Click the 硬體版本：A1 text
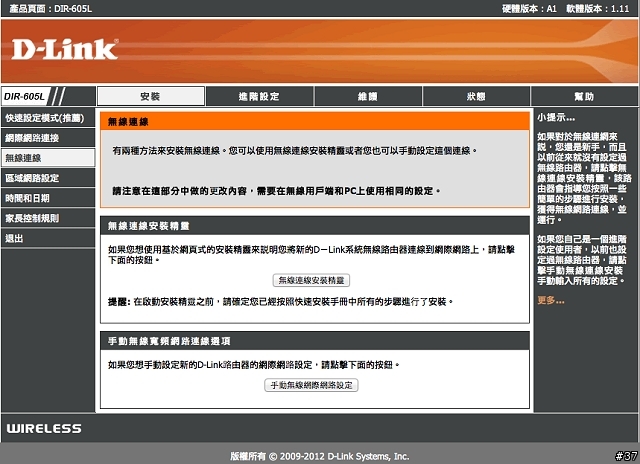Image resolution: width=640 pixels, height=464 pixels. click(x=529, y=9)
